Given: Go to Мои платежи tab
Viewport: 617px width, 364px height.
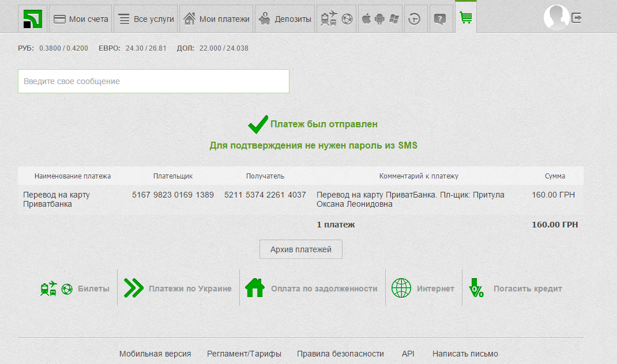Looking at the screenshot, I should coord(216,19).
